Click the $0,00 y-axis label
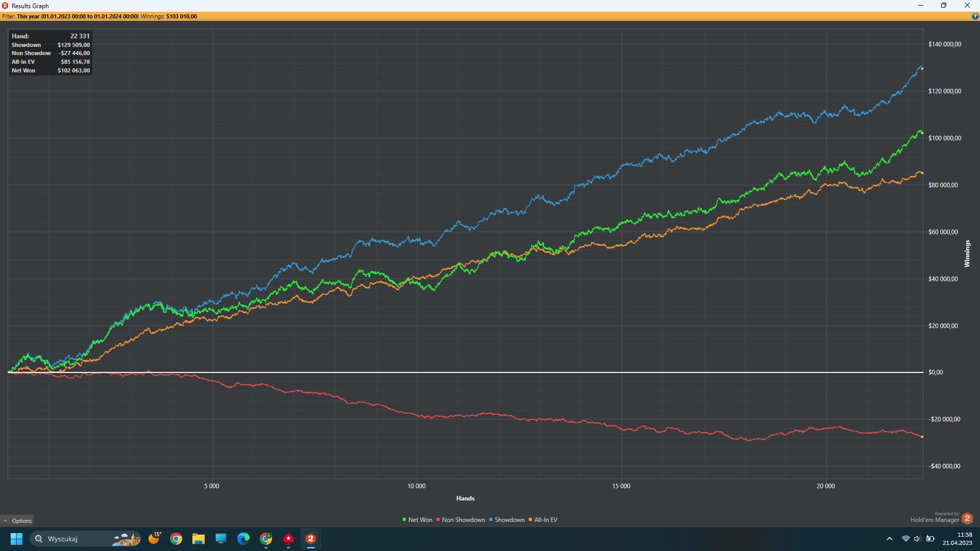980x551 pixels. pos(936,372)
